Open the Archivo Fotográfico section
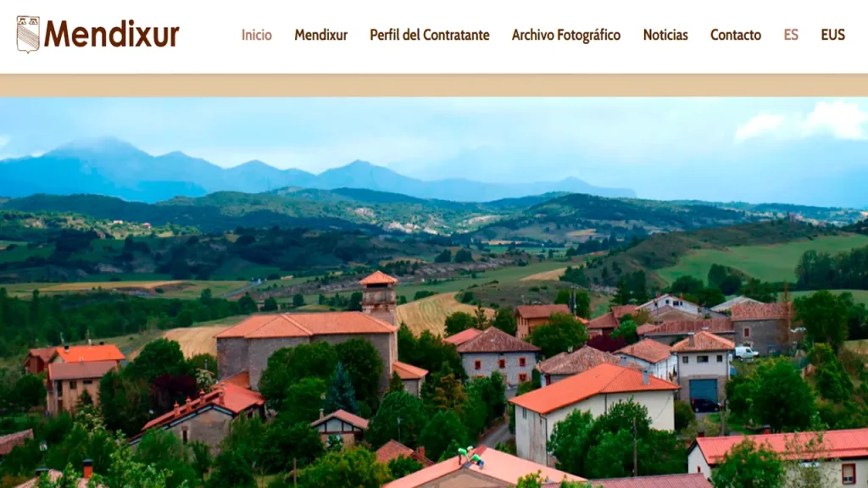The width and height of the screenshot is (868, 488). [x=565, y=35]
